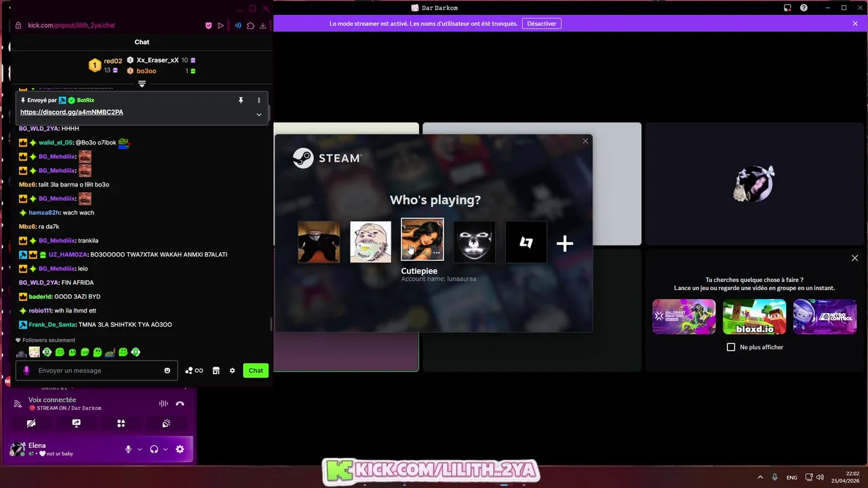Select Steam profile with white logo avatar
This screenshot has width=868, height=488.
coord(526,241)
